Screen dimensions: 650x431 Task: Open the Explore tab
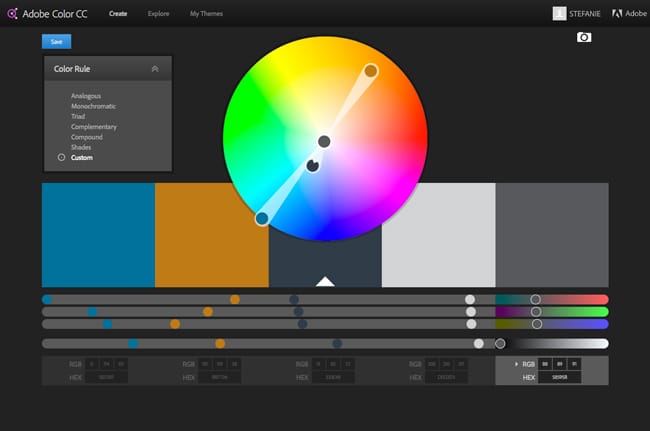coord(158,14)
